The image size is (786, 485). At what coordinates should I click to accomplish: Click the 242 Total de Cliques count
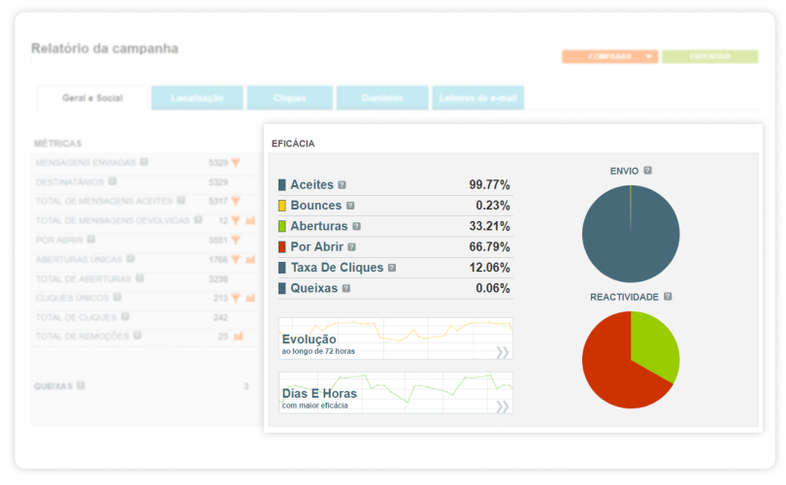click(x=221, y=317)
